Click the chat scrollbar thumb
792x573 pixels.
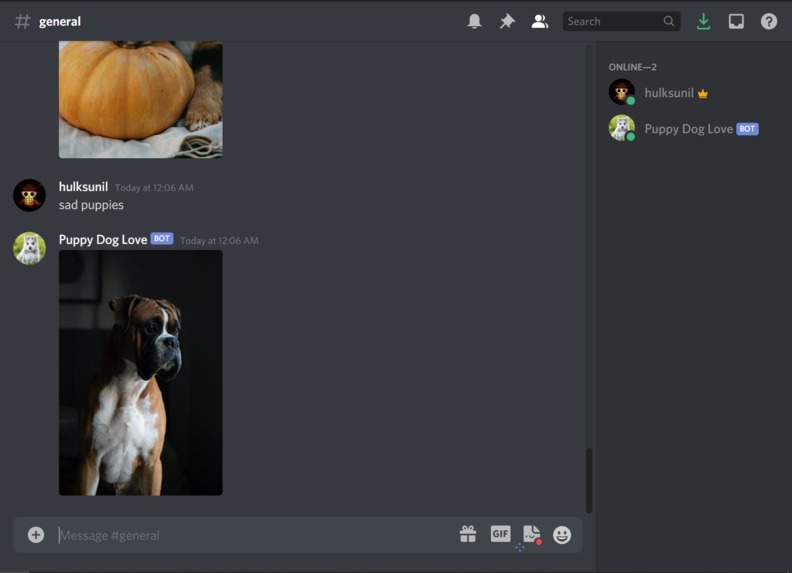[x=588, y=480]
